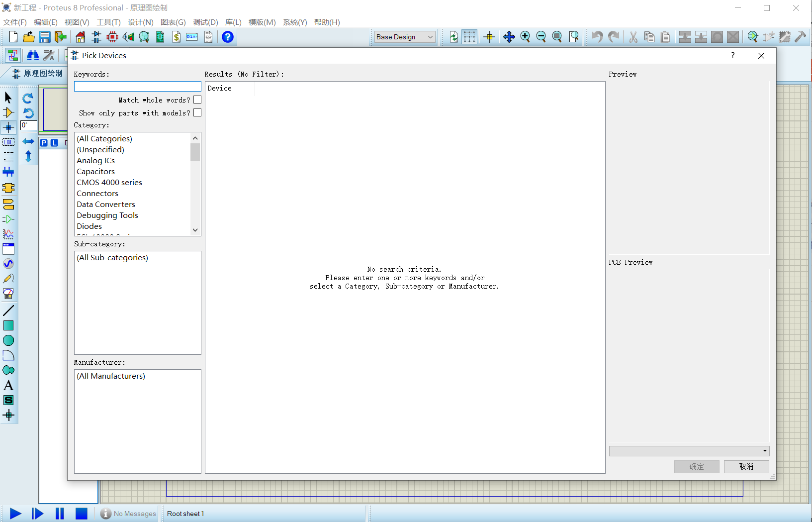
Task: Select the Selection Mode arrow tool
Action: [x=8, y=98]
